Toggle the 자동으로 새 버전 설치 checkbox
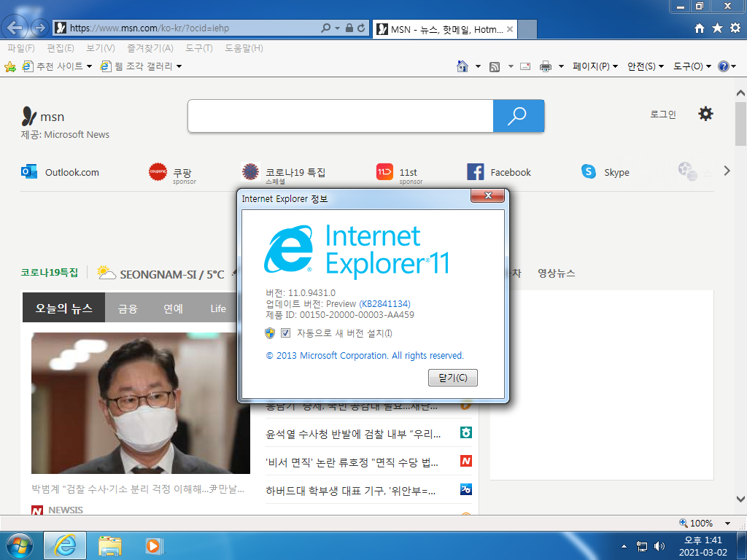The width and height of the screenshot is (747, 560). pyautogui.click(x=285, y=332)
